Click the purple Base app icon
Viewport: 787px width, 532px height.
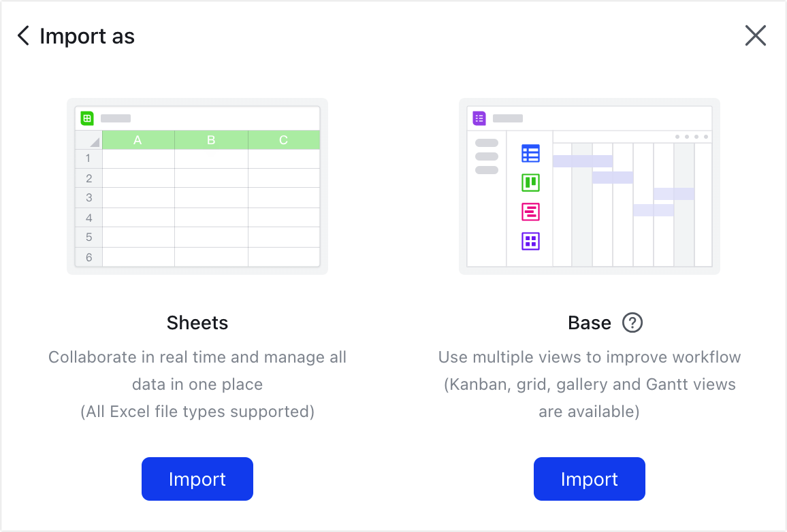pos(479,117)
